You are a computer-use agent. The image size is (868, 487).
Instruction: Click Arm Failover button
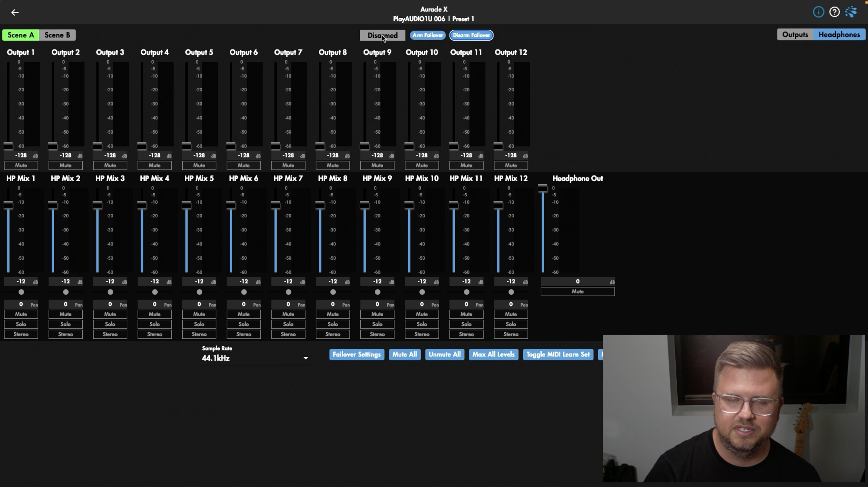pos(427,35)
